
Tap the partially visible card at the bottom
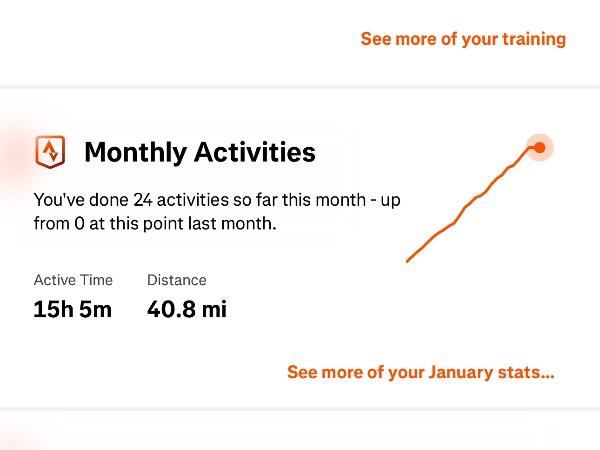pyautogui.click(x=300, y=432)
